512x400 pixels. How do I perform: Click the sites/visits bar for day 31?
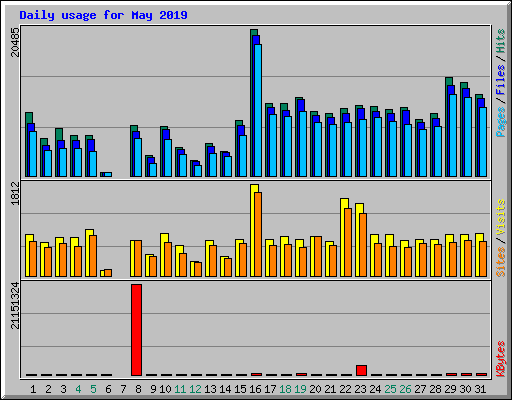click(x=481, y=255)
